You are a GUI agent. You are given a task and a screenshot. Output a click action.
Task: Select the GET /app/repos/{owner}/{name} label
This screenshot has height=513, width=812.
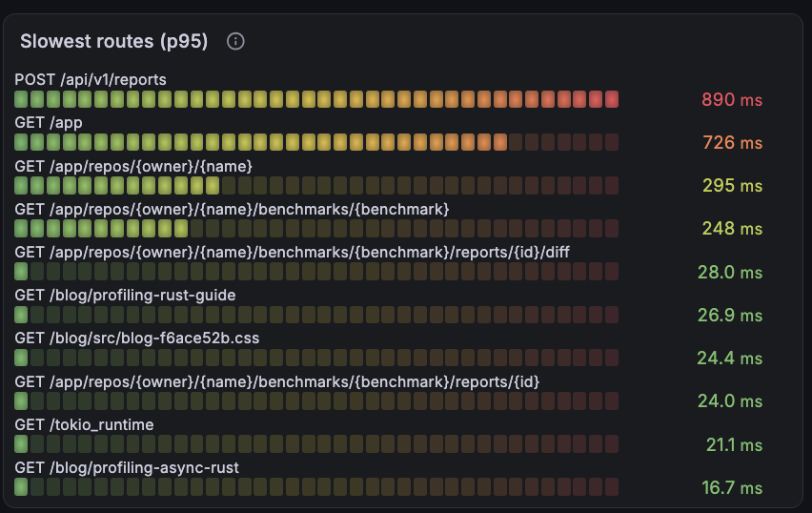(x=133, y=166)
